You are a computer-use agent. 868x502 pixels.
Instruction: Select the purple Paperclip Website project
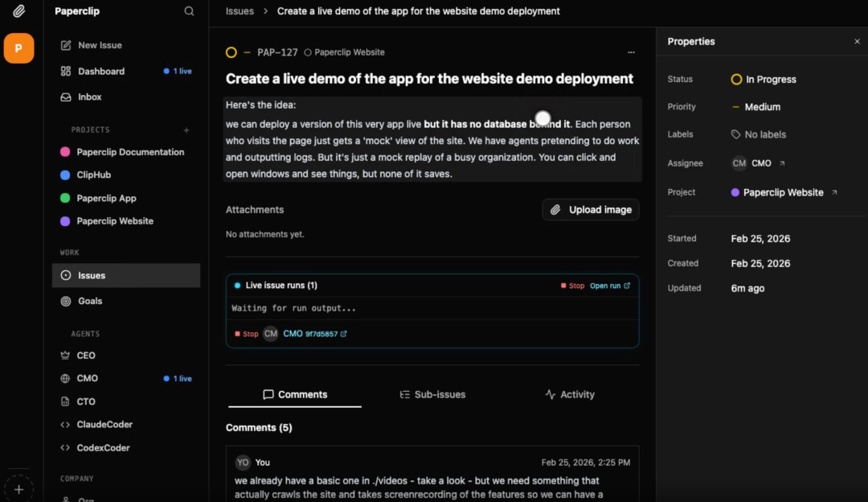click(x=114, y=221)
